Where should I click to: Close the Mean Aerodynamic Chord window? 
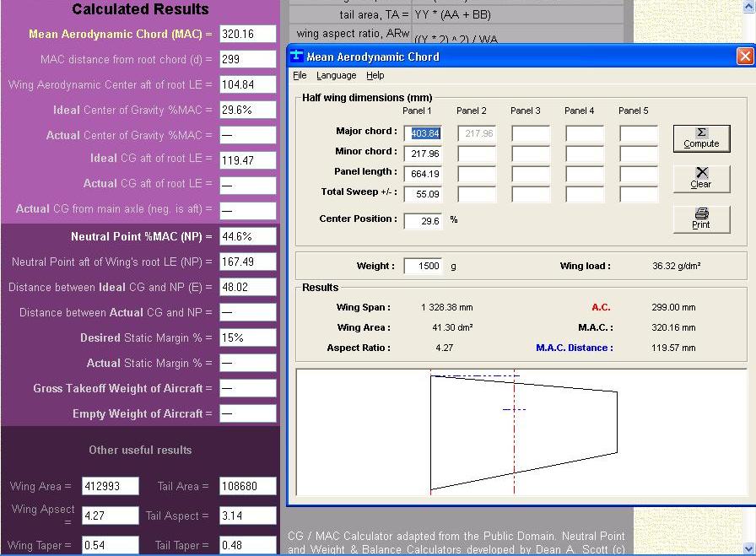pyautogui.click(x=744, y=57)
